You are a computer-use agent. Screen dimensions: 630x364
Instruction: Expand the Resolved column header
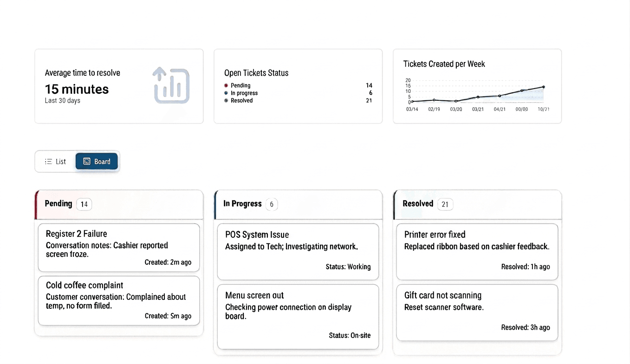[x=418, y=203]
